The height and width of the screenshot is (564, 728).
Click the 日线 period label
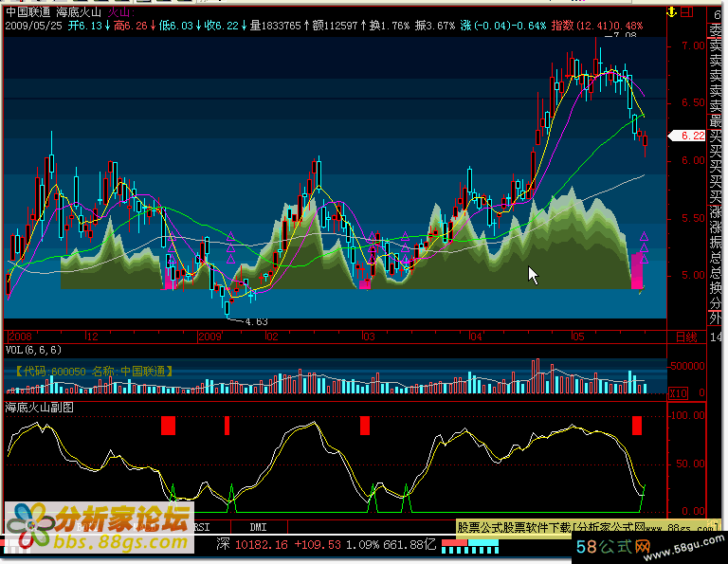[x=686, y=337]
